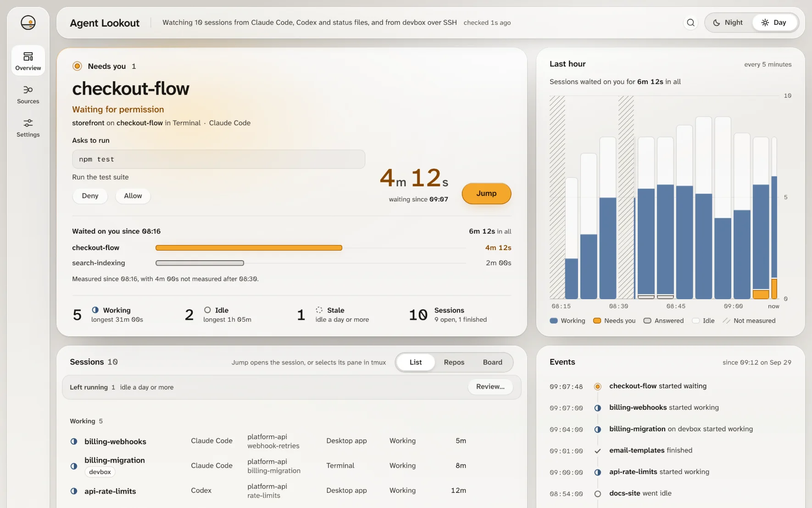Click the idle circle icon for docs-site event
Image resolution: width=812 pixels, height=508 pixels.
tap(598, 494)
